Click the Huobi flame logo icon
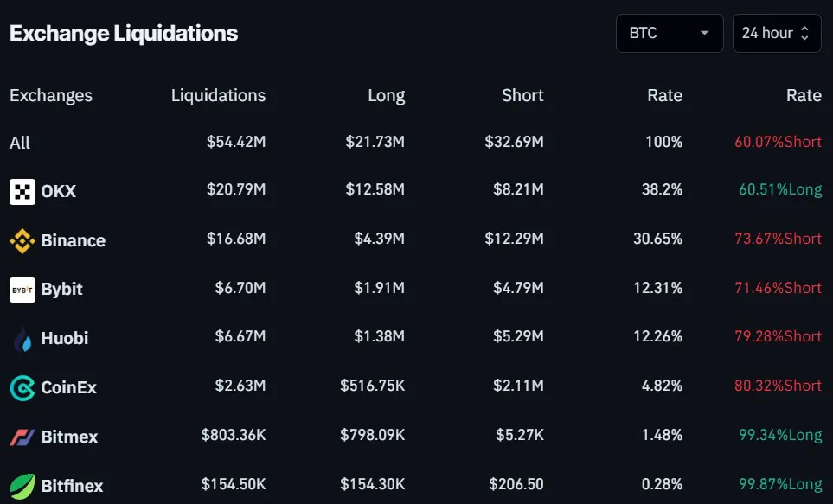This screenshot has width=833, height=504. 22,339
